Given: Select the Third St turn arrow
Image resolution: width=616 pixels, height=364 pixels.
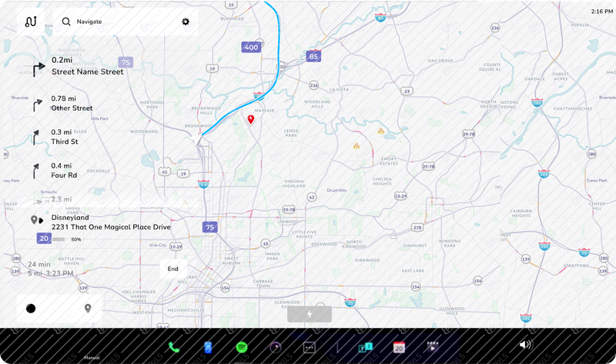Looking at the screenshot, I should 35,138.
